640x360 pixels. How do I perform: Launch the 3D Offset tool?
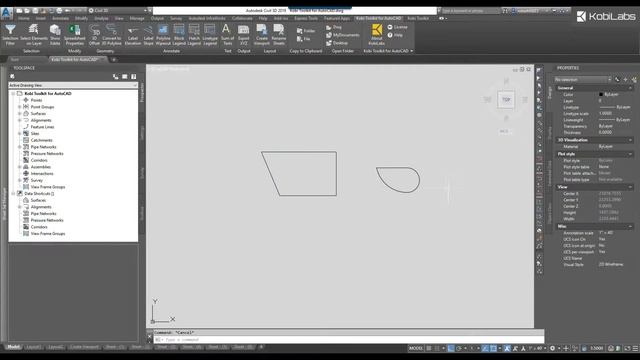pyautogui.click(x=94, y=34)
